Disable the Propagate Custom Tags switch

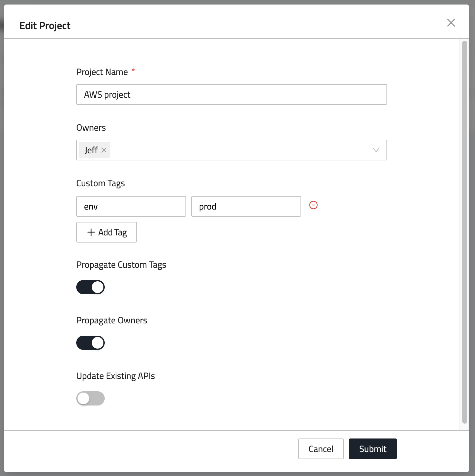click(x=90, y=287)
